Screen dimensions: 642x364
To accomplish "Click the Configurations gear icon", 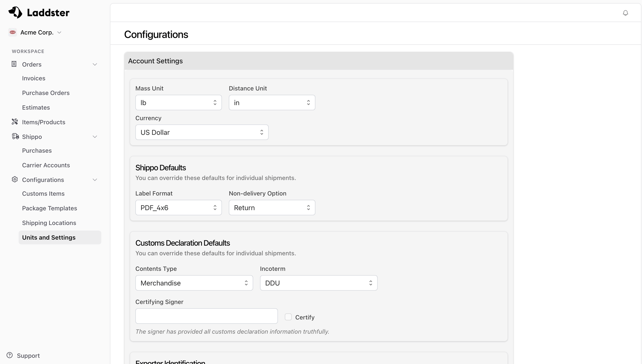I will [15, 179].
